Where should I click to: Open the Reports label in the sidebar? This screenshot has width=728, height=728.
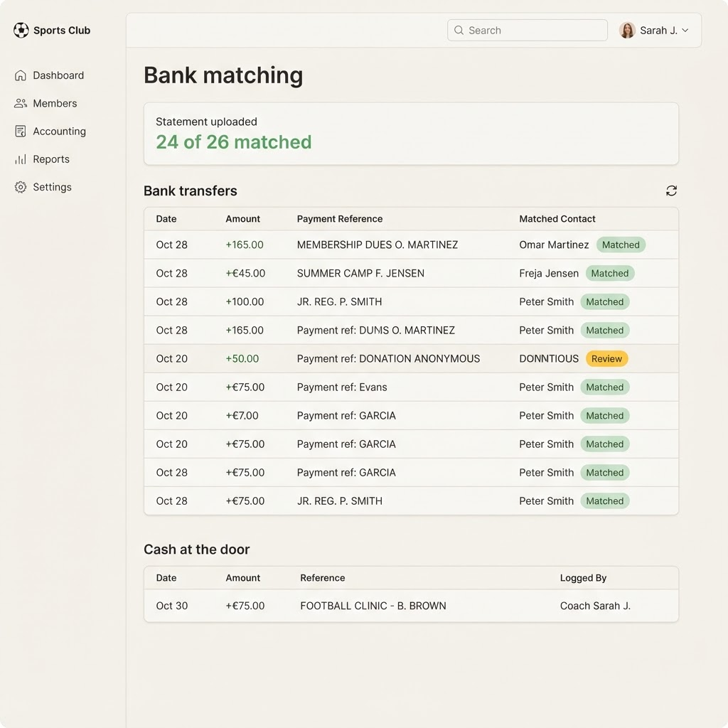51,159
